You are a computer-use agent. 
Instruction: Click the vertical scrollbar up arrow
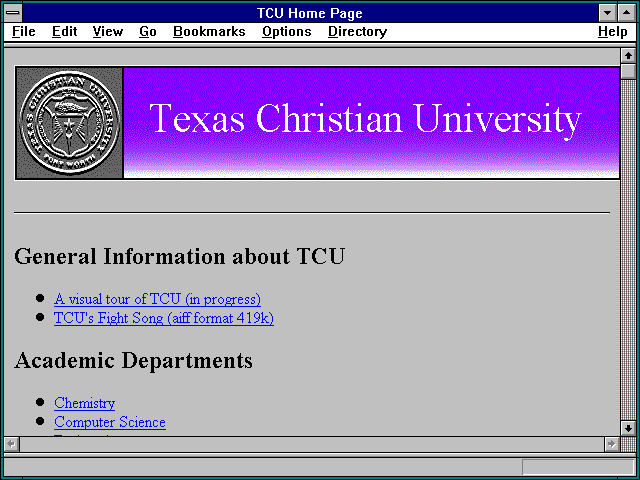pos(628,56)
